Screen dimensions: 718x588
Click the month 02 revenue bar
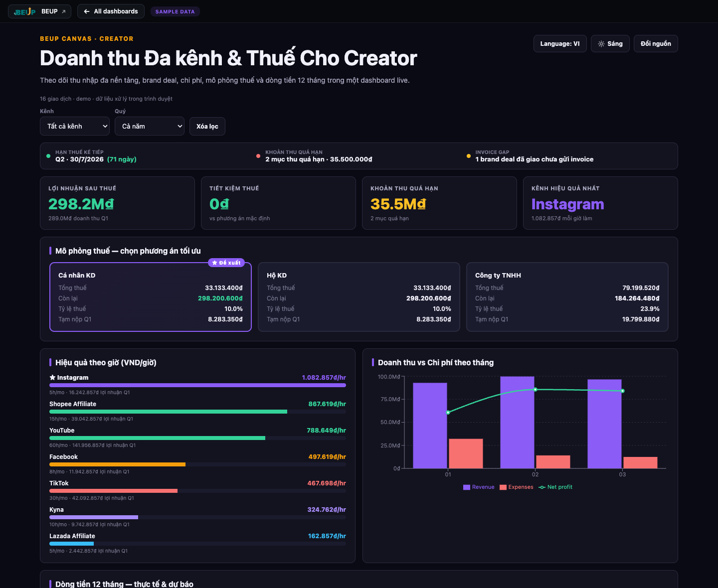pos(517,423)
